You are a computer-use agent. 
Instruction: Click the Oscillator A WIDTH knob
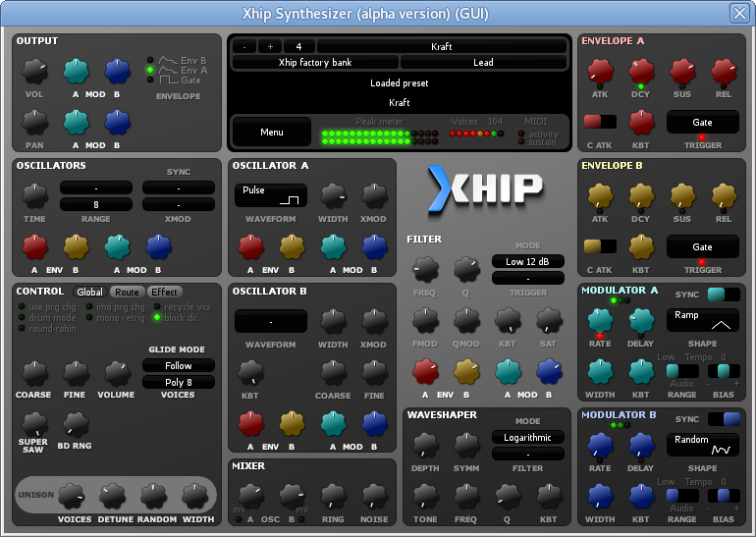point(333,196)
